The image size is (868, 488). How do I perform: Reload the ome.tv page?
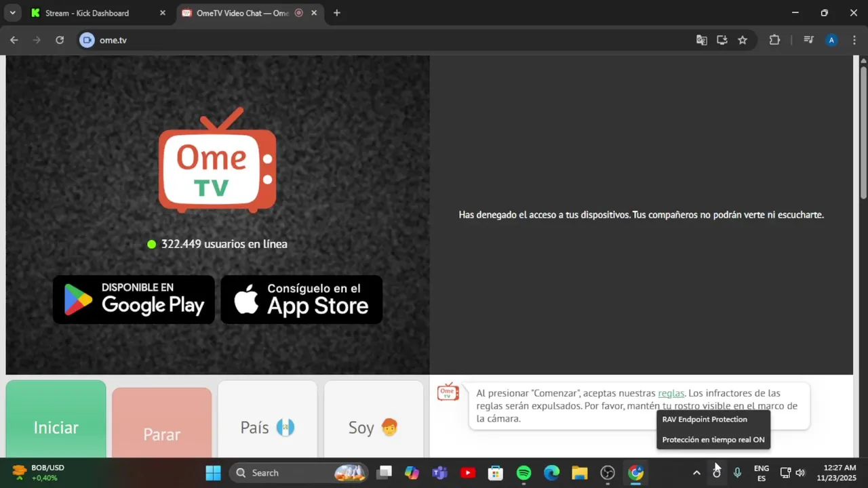pyautogui.click(x=60, y=40)
